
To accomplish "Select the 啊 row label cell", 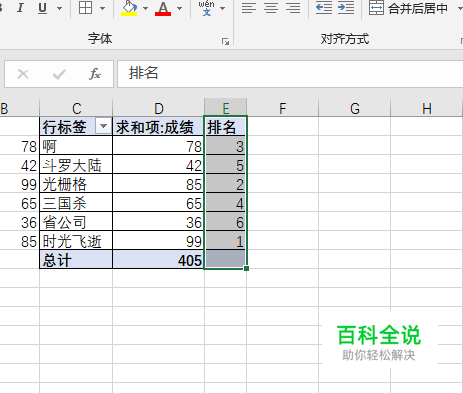I will pyautogui.click(x=76, y=145).
